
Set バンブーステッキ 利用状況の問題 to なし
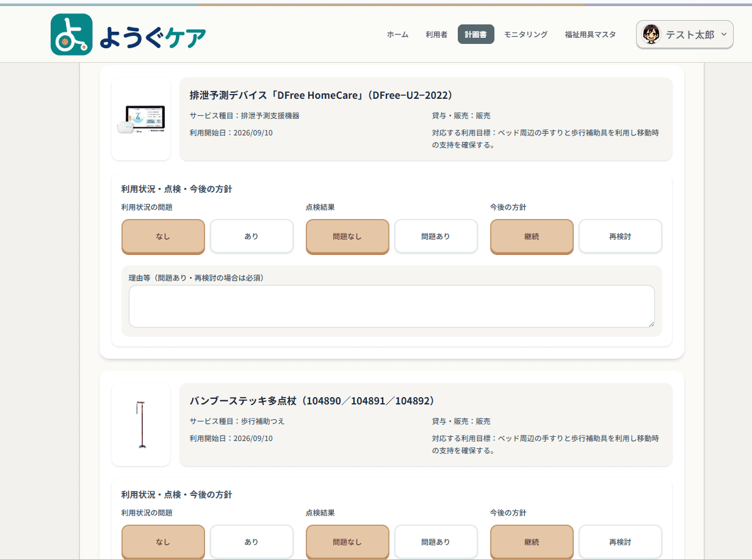(163, 542)
